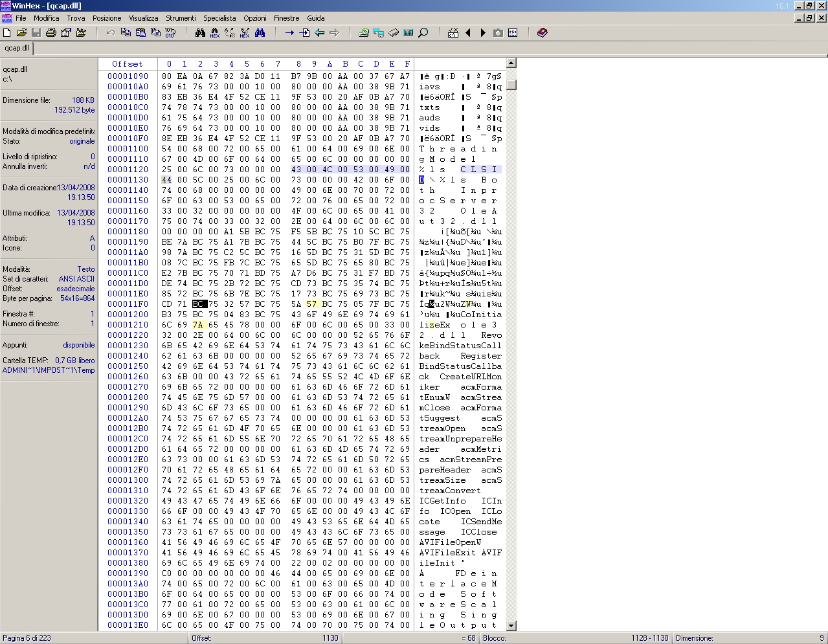
Task: Open a file with the folder icon
Action: point(21,32)
